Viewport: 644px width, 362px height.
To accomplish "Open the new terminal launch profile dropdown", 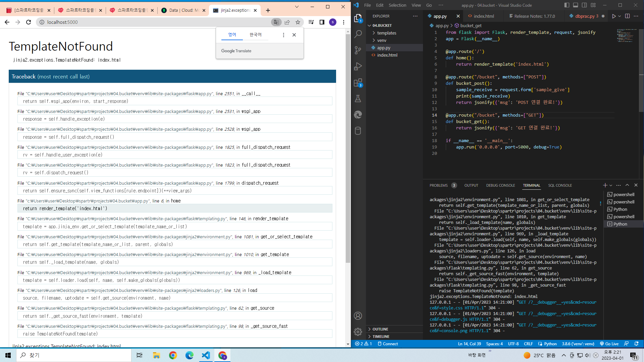I will tap(611, 185).
